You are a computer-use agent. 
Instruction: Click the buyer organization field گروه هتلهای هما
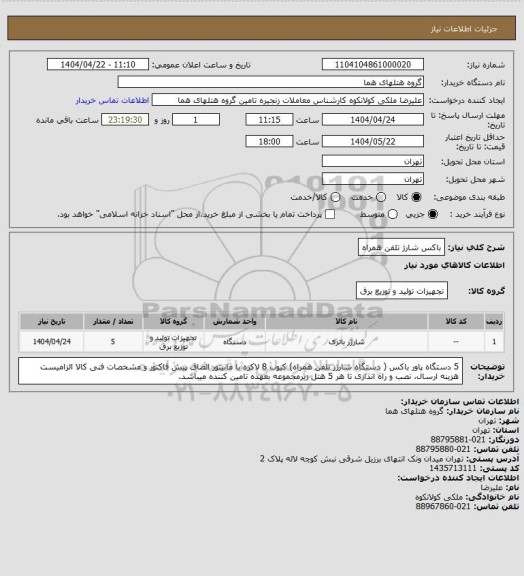tap(270, 82)
